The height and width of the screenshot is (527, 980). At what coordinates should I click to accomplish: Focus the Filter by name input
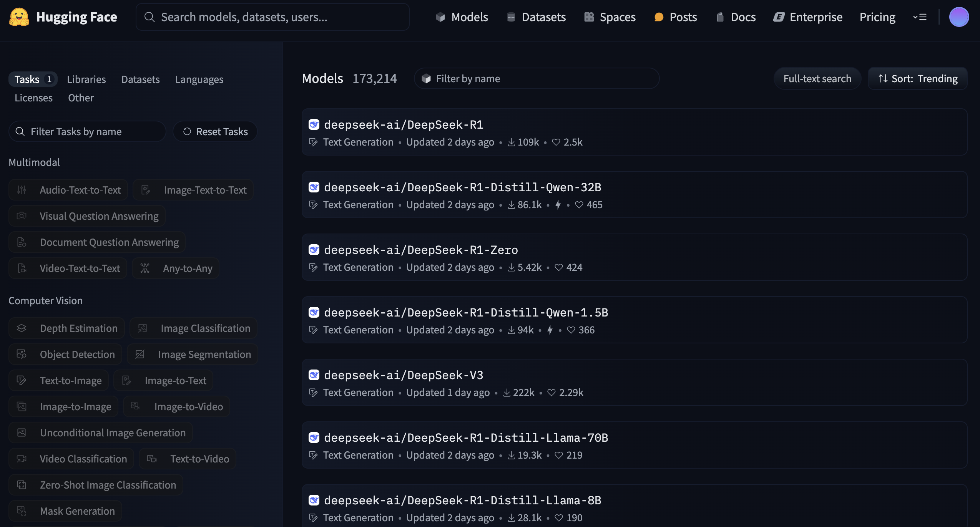pyautogui.click(x=537, y=78)
